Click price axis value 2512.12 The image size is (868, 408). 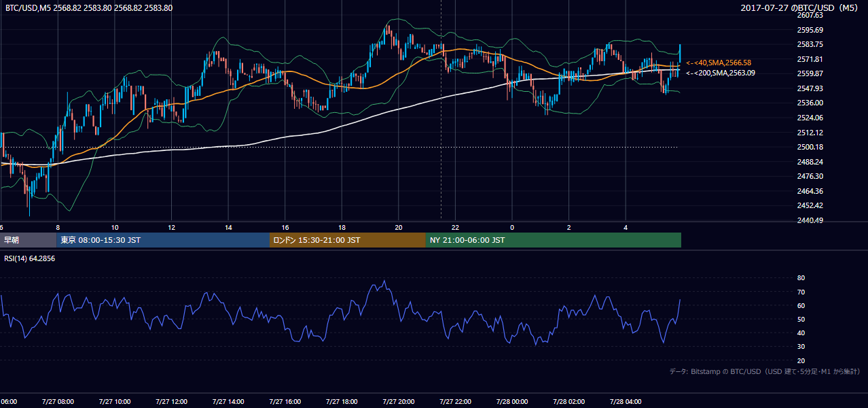point(810,133)
